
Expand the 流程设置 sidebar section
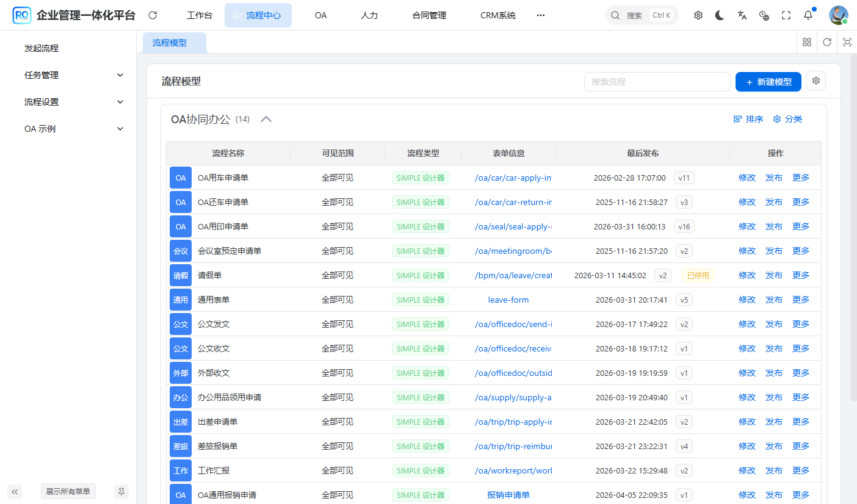pyautogui.click(x=67, y=101)
